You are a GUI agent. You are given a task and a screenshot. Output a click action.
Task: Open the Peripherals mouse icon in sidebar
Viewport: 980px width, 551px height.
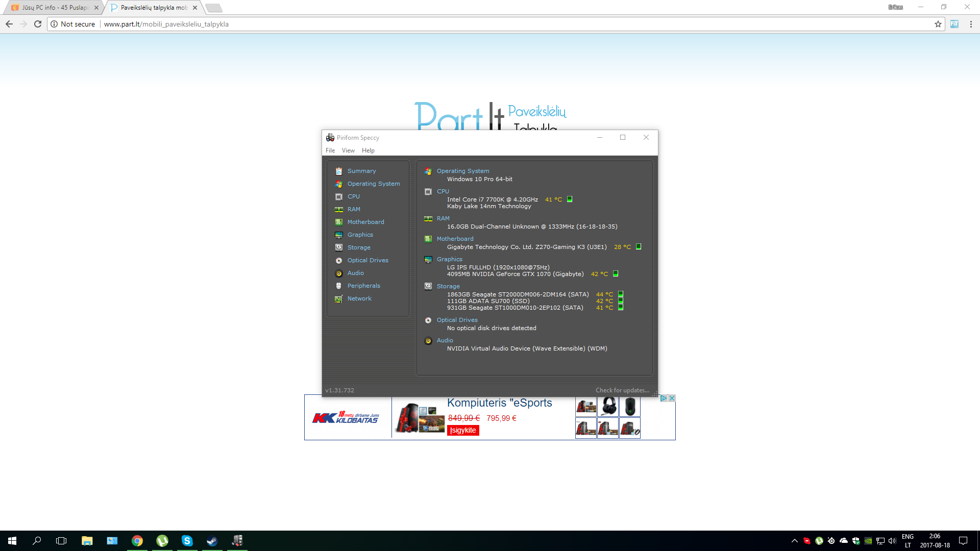[338, 286]
